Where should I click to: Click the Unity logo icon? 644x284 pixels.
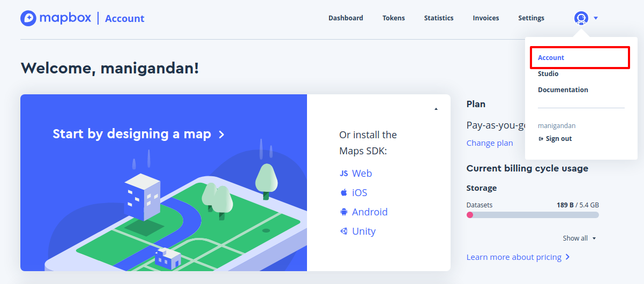click(x=344, y=231)
